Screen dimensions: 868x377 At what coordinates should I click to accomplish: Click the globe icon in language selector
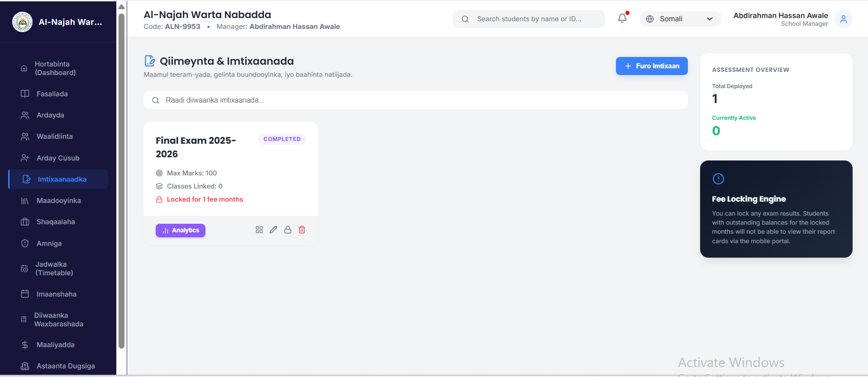click(650, 19)
